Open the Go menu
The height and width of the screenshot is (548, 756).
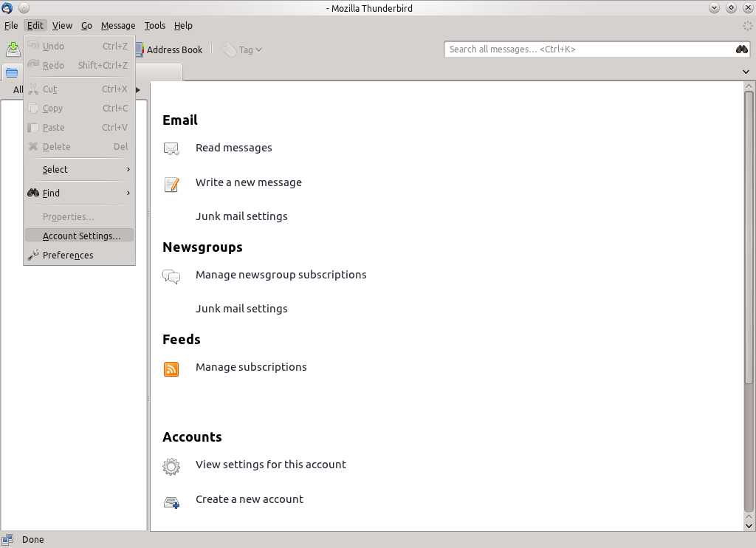(86, 26)
